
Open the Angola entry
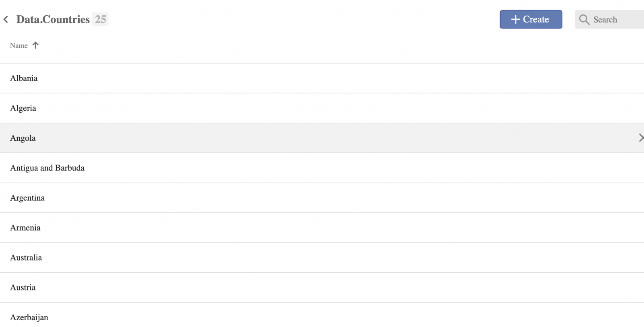(x=322, y=138)
